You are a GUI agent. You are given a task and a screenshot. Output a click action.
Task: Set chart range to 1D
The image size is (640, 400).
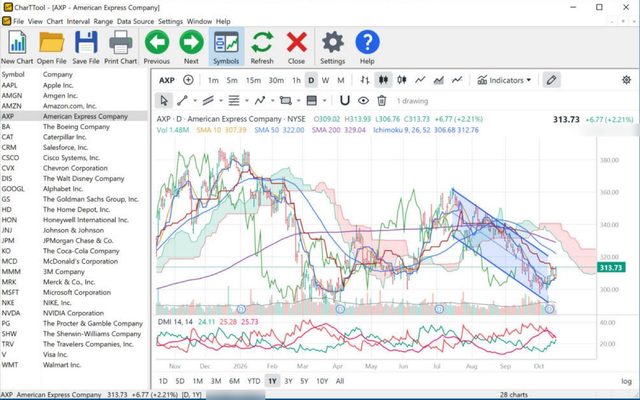pos(163,381)
